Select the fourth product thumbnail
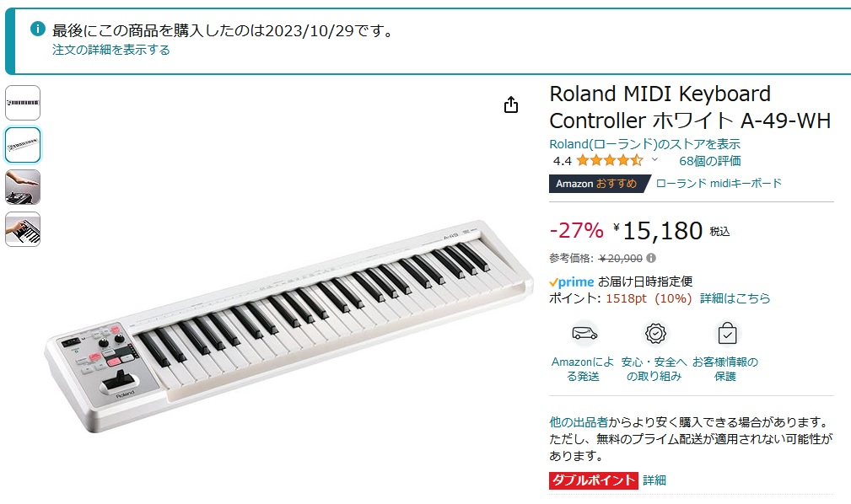This screenshot has height=504, width=851. click(x=23, y=229)
